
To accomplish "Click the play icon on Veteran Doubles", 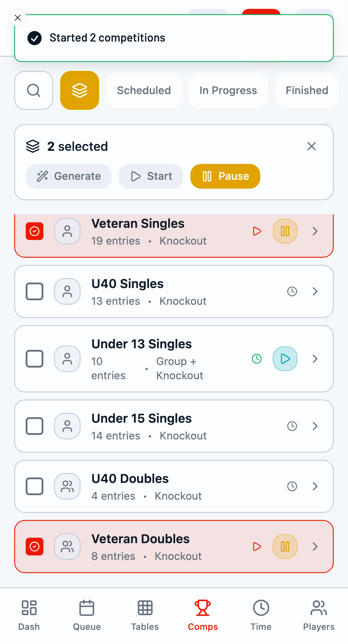I will click(257, 547).
